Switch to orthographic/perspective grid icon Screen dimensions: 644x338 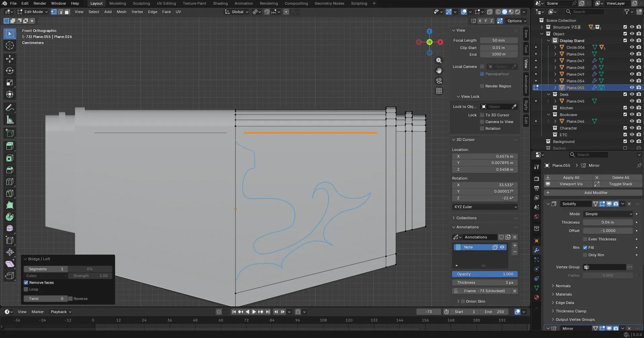[439, 91]
